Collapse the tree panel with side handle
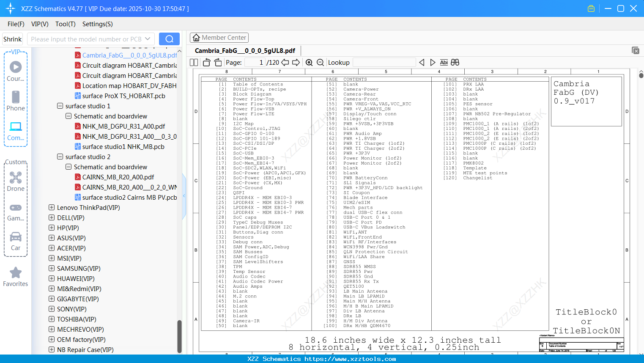644x363 pixels. coord(184,196)
